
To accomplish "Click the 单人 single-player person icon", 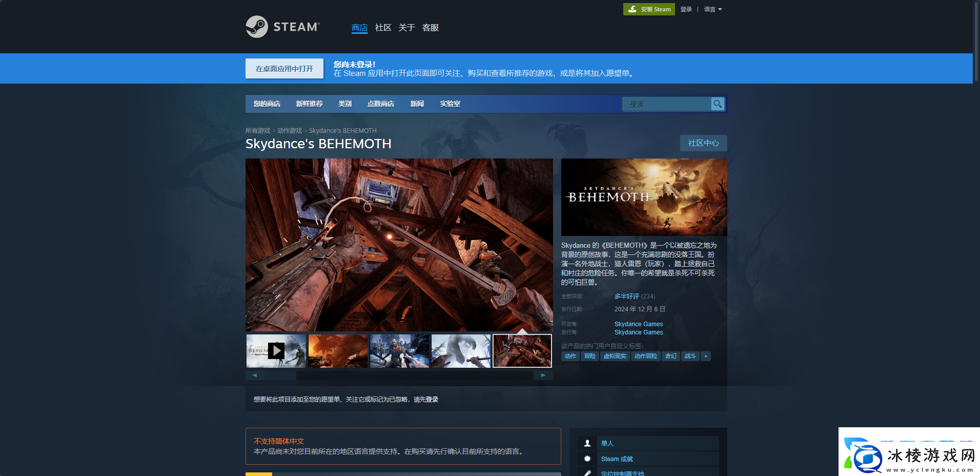I will click(587, 443).
